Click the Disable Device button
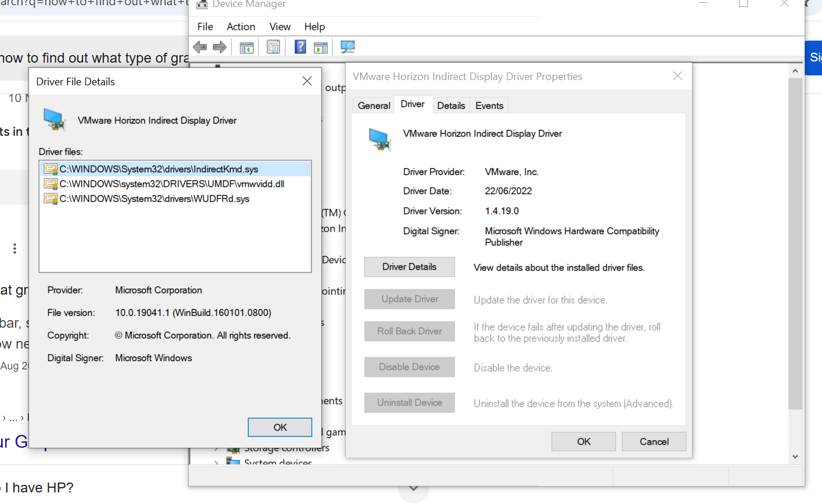Viewport: 822px width, 504px height. [410, 367]
